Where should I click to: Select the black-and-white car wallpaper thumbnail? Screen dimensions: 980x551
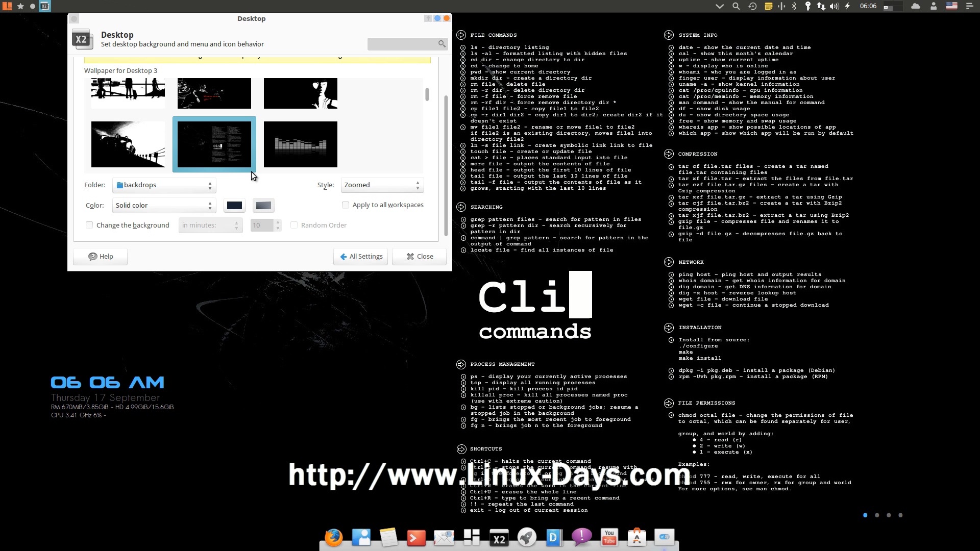[x=128, y=144]
